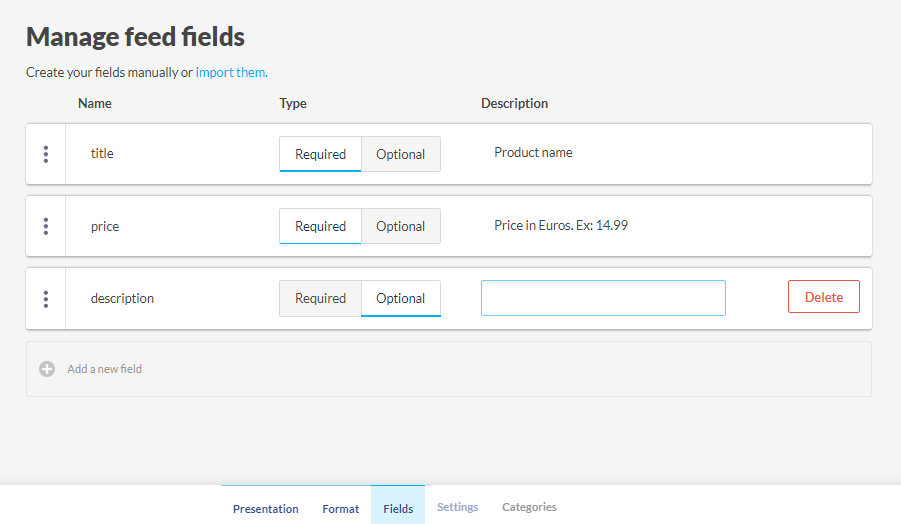This screenshot has height=524, width=901.
Task: Click the drag handle for title field
Action: tap(46, 154)
